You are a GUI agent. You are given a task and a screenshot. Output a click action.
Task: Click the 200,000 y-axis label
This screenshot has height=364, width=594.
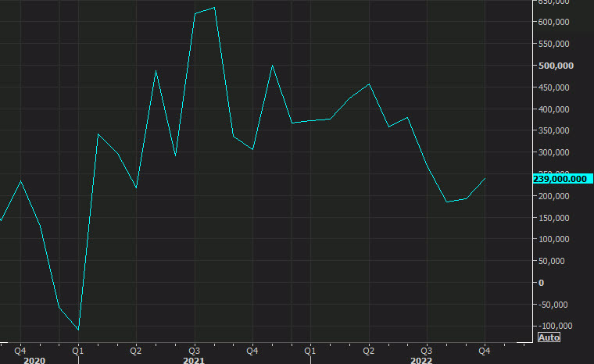(x=553, y=196)
